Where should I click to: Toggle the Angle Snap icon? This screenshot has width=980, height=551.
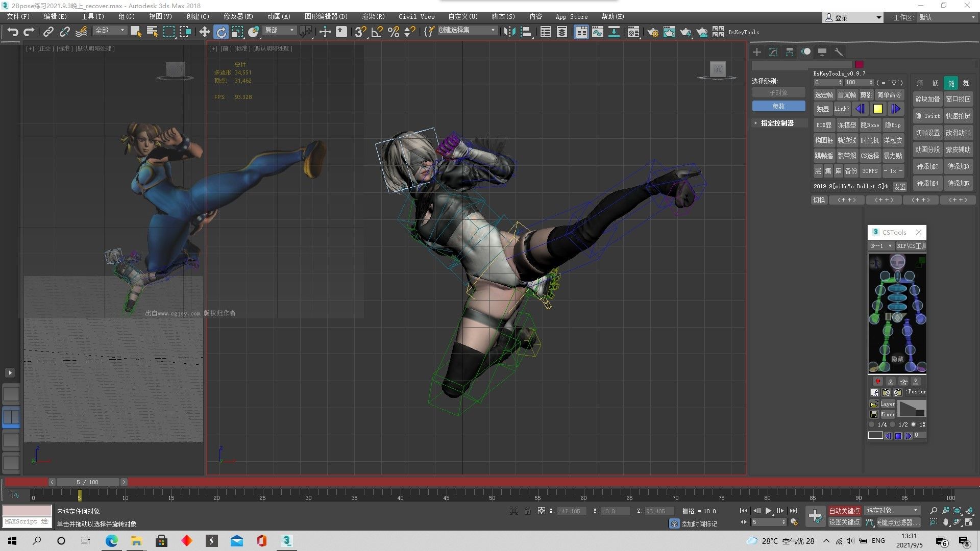click(x=377, y=32)
